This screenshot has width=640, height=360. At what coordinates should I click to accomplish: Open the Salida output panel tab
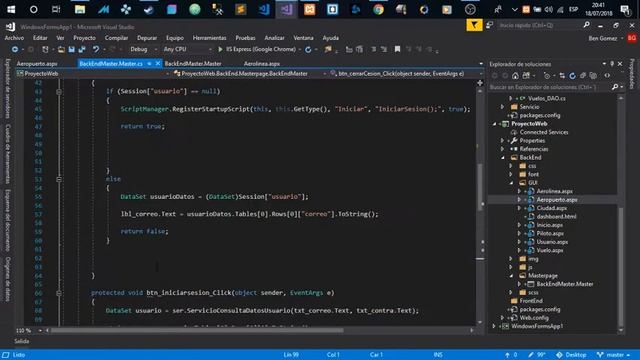pyautogui.click(x=22, y=341)
